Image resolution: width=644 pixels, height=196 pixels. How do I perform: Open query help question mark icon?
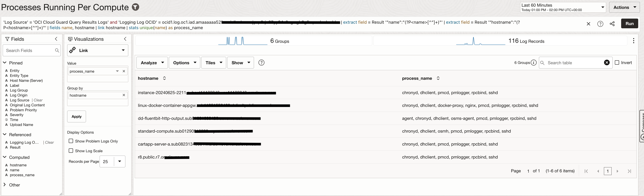600,24
